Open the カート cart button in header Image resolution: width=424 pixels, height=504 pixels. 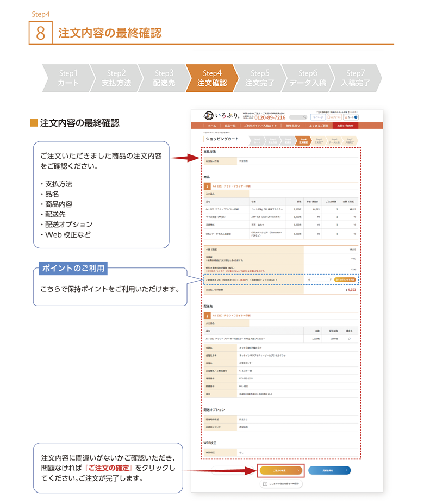coord(351,117)
